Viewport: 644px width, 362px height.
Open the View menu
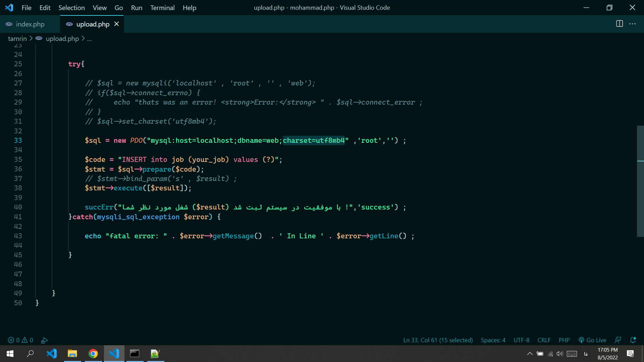pyautogui.click(x=100, y=8)
